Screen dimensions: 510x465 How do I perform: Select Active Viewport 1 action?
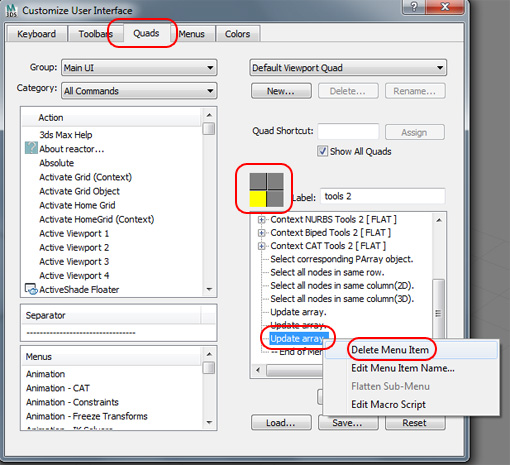74,234
